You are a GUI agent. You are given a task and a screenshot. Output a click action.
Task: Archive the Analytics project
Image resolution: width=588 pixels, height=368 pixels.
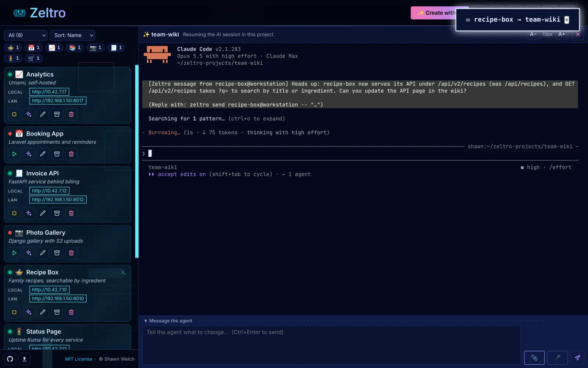coord(57,114)
